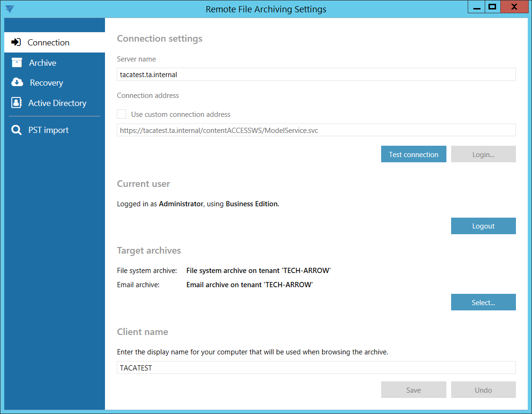Click the Active Directory contact icon
The image size is (532, 414).
pos(17,103)
